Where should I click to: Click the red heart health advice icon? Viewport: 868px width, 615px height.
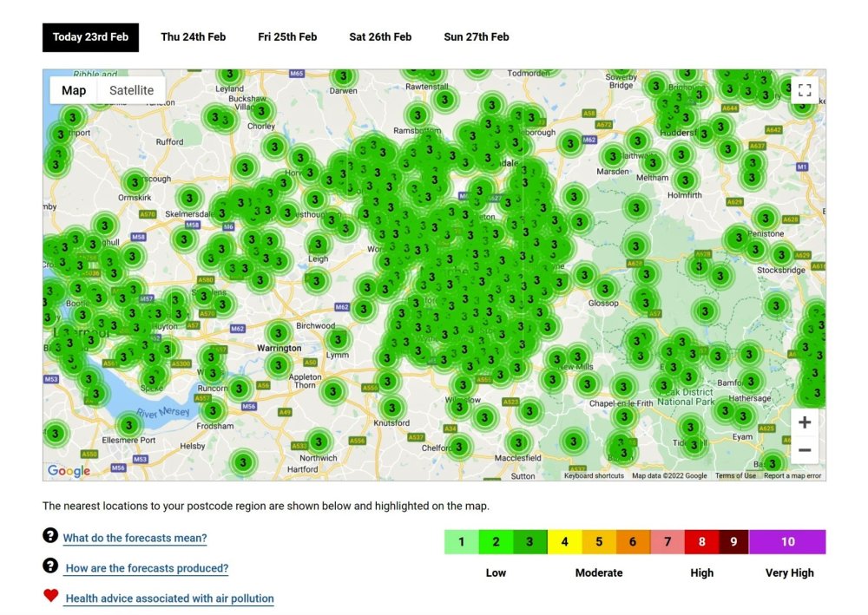coord(50,596)
